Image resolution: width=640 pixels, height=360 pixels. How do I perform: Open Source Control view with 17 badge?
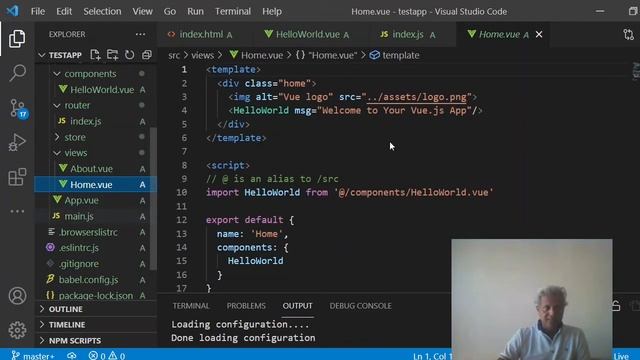[x=18, y=108]
